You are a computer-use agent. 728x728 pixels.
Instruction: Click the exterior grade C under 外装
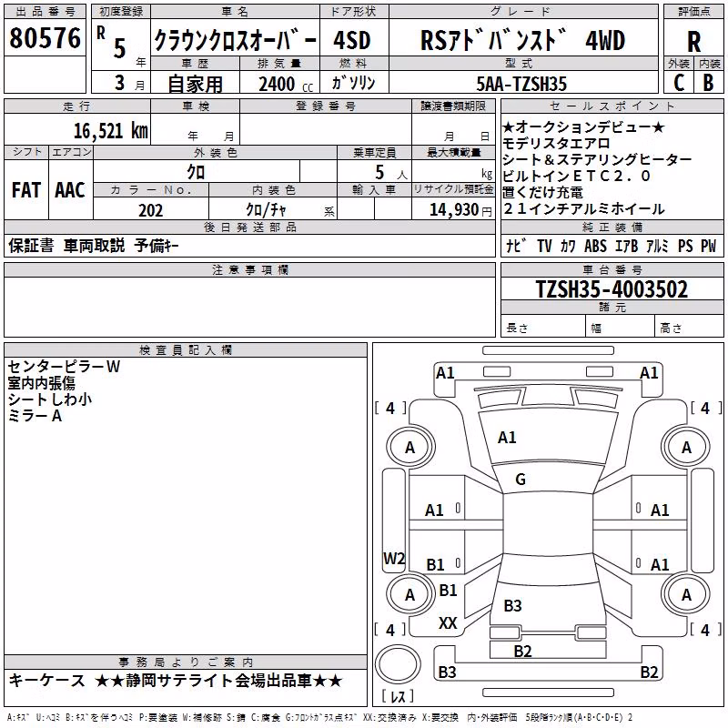pyautogui.click(x=679, y=83)
